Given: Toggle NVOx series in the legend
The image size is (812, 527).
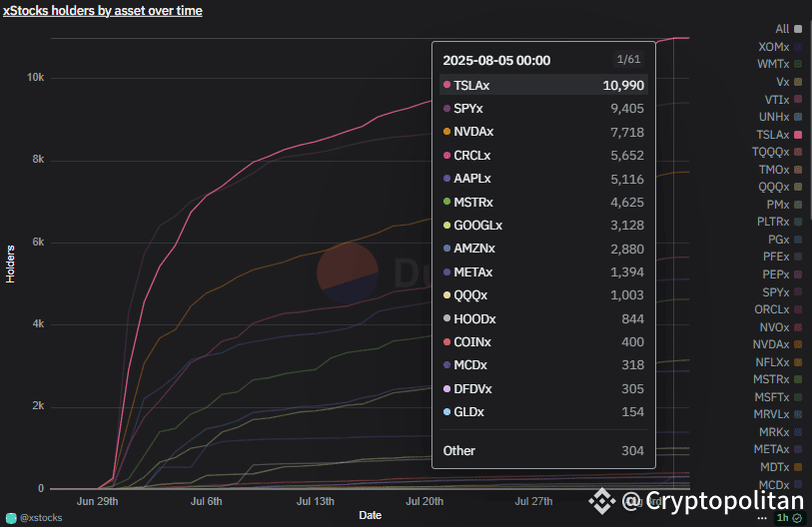Looking at the screenshot, I should pos(781,327).
